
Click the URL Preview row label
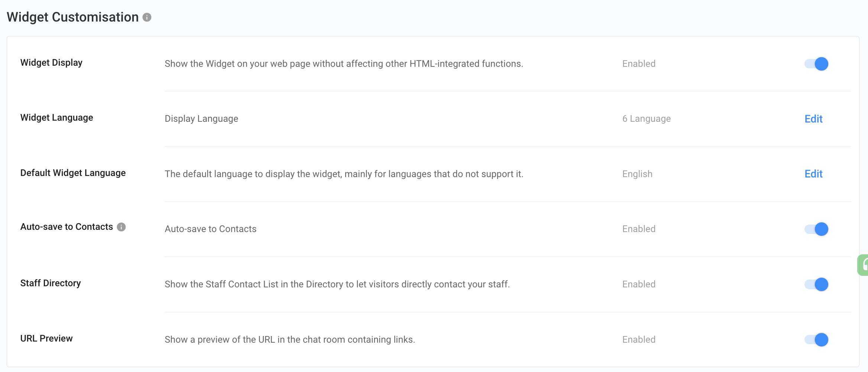point(46,339)
